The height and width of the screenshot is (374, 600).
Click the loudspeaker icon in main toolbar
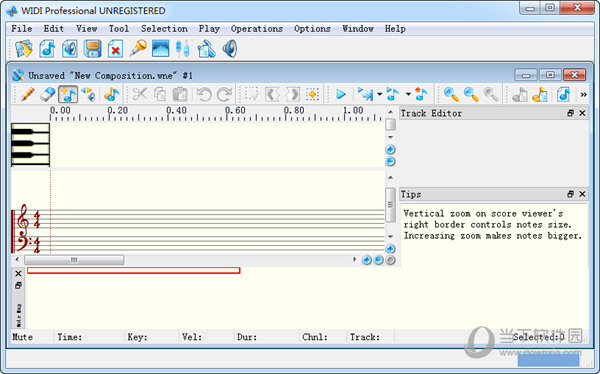click(x=230, y=49)
